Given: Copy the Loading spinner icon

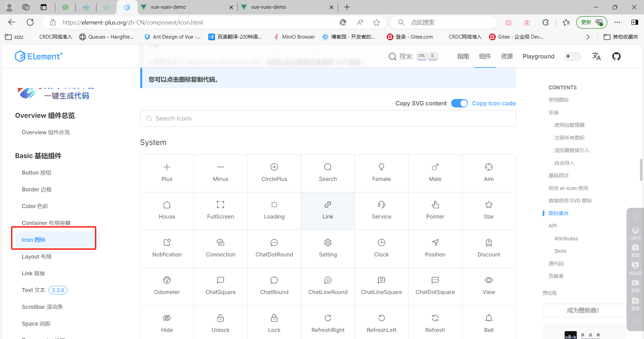Looking at the screenshot, I should [274, 211].
